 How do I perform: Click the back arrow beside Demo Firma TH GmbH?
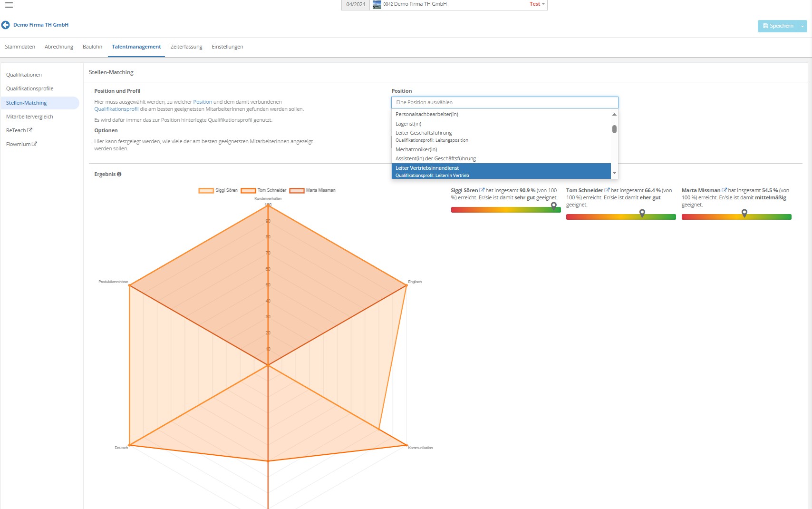(6, 25)
